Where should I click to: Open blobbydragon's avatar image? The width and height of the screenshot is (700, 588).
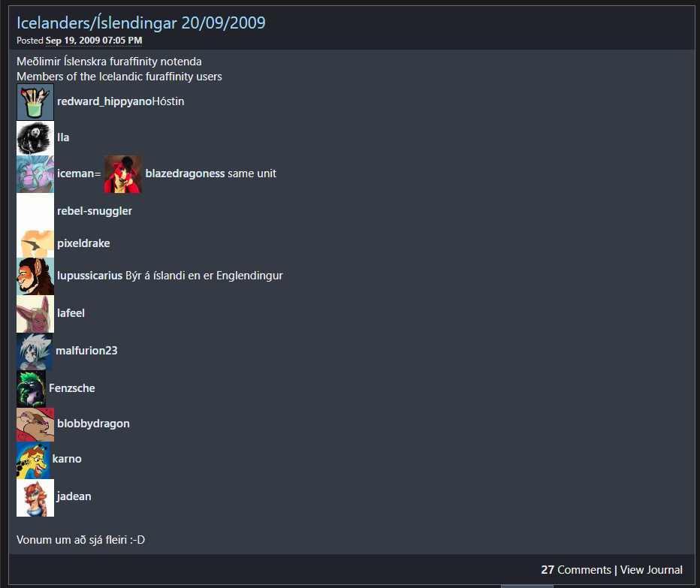click(35, 424)
